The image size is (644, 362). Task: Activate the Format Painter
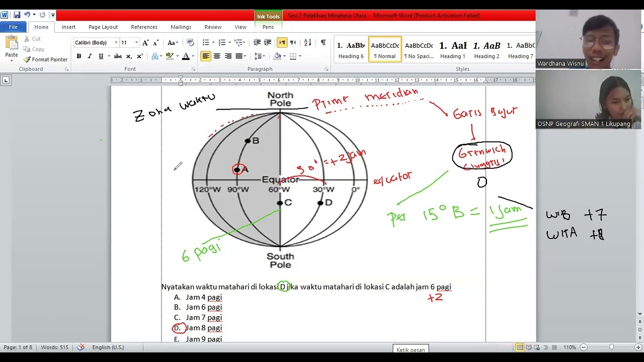tap(45, 59)
